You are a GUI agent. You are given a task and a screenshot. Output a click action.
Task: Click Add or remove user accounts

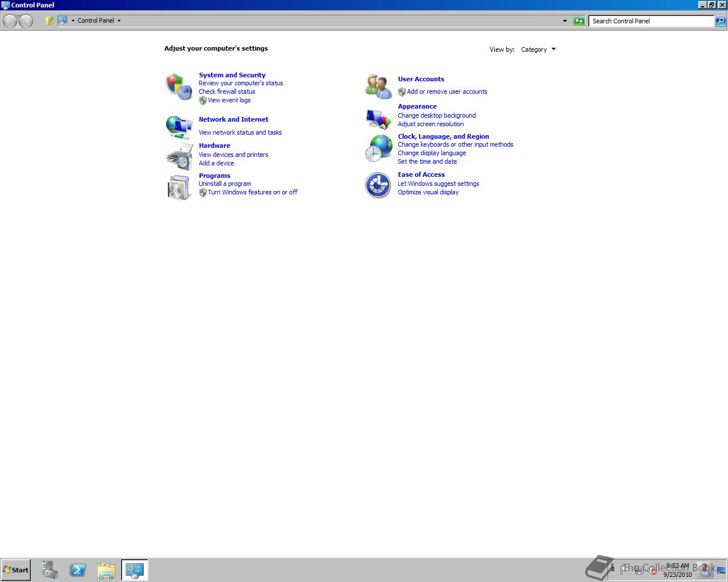pyautogui.click(x=447, y=92)
